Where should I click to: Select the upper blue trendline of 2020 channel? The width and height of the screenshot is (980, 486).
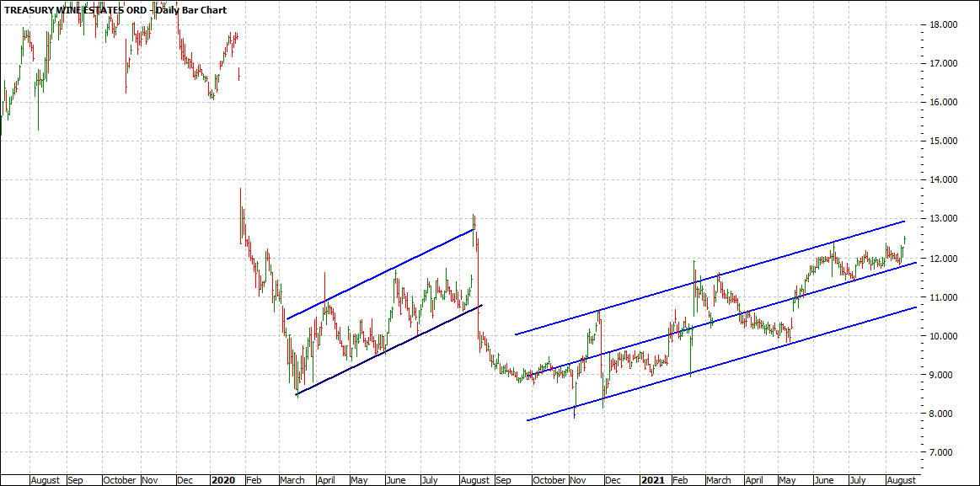click(x=381, y=275)
